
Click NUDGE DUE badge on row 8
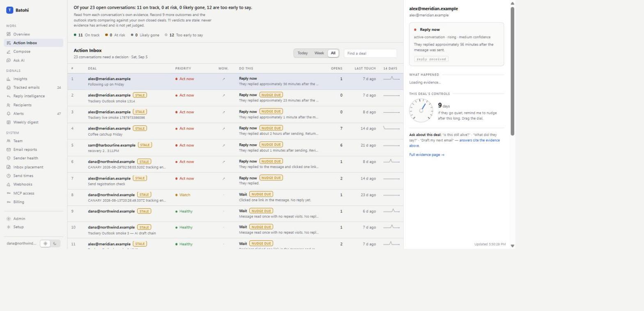coord(261,194)
